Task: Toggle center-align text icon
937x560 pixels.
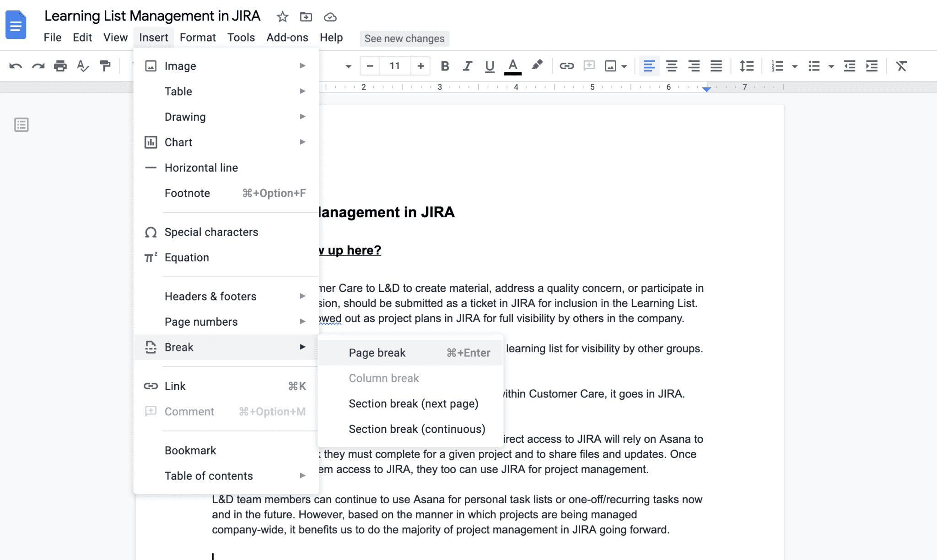Action: 671,65
